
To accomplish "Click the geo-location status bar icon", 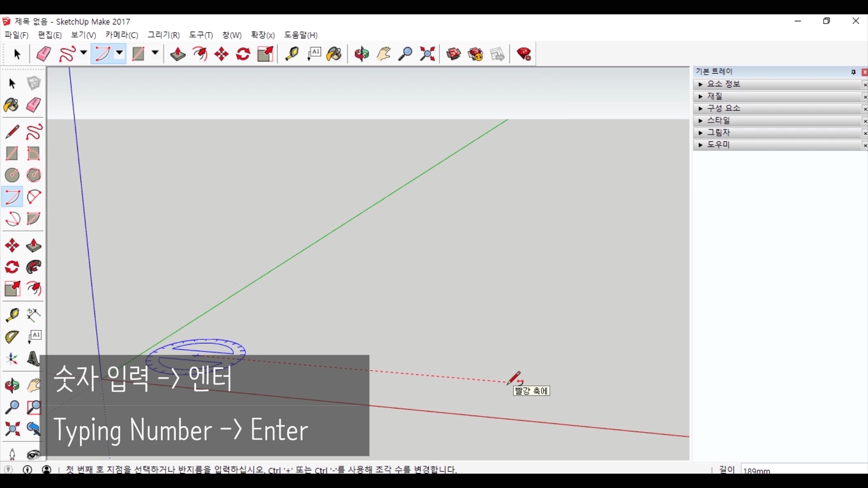I will [x=9, y=469].
